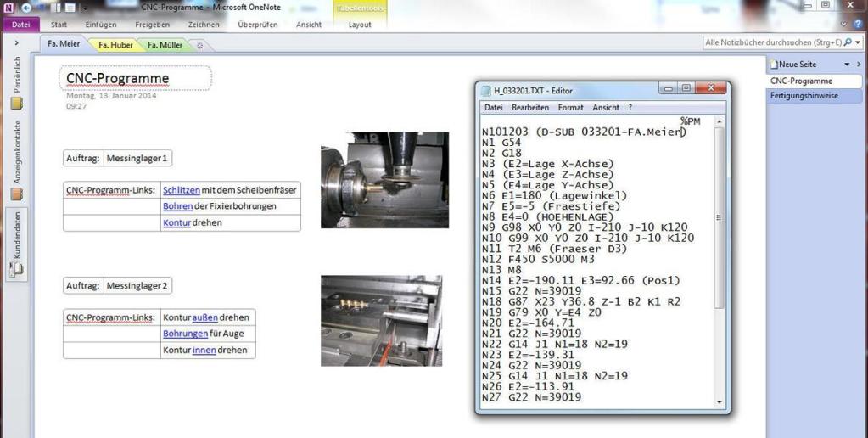Screen dimensions: 868x438
Task: Switch to the Start ribbon tab
Action: click(59, 25)
